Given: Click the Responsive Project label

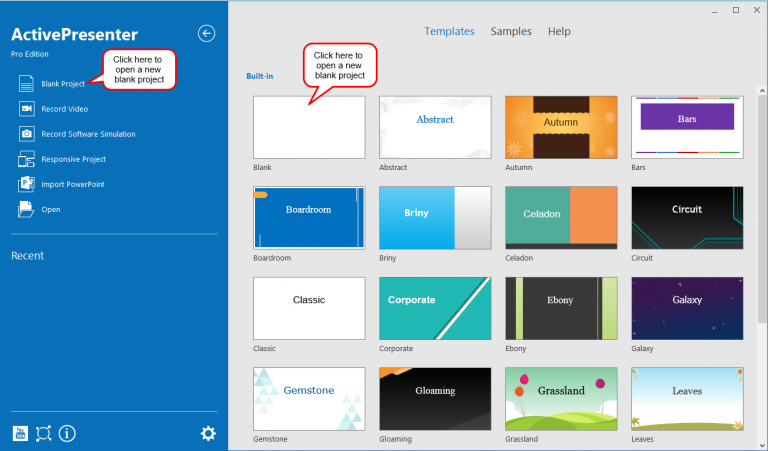Looking at the screenshot, I should click(x=73, y=159).
